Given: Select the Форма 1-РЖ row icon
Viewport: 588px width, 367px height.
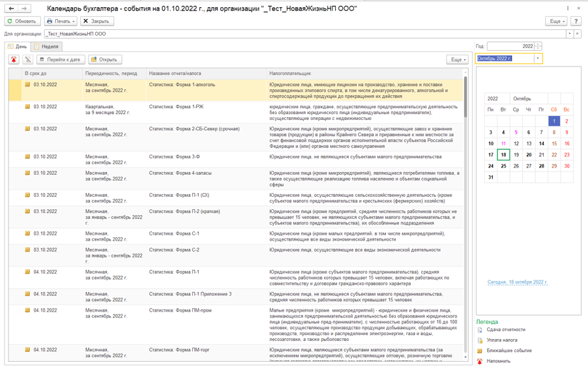Looking at the screenshot, I should tap(27, 107).
